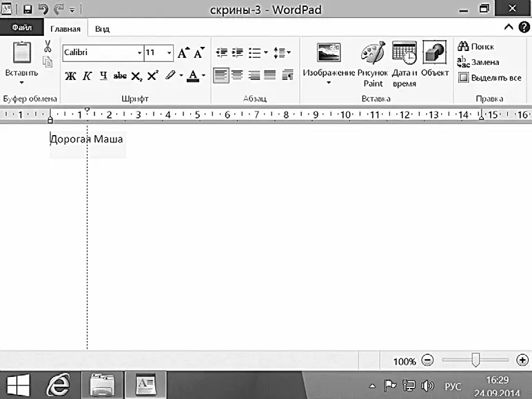Align text to the right
The width and height of the screenshot is (532, 399).
coord(254,75)
